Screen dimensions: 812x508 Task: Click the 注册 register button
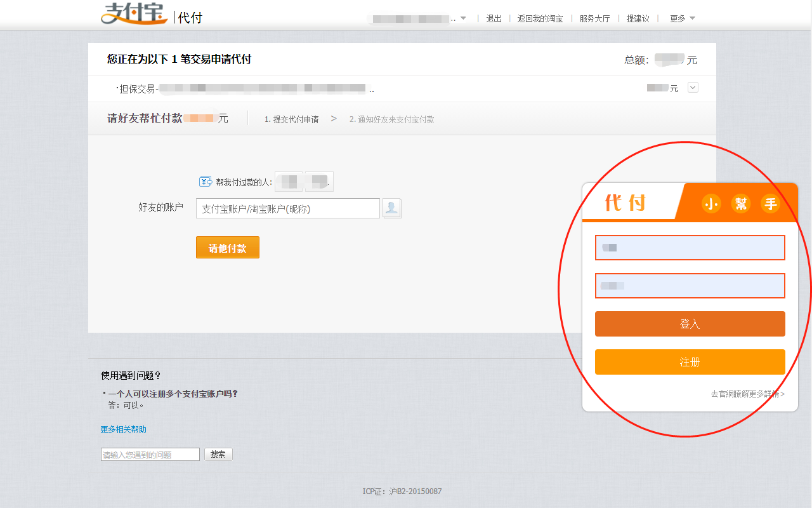(690, 362)
